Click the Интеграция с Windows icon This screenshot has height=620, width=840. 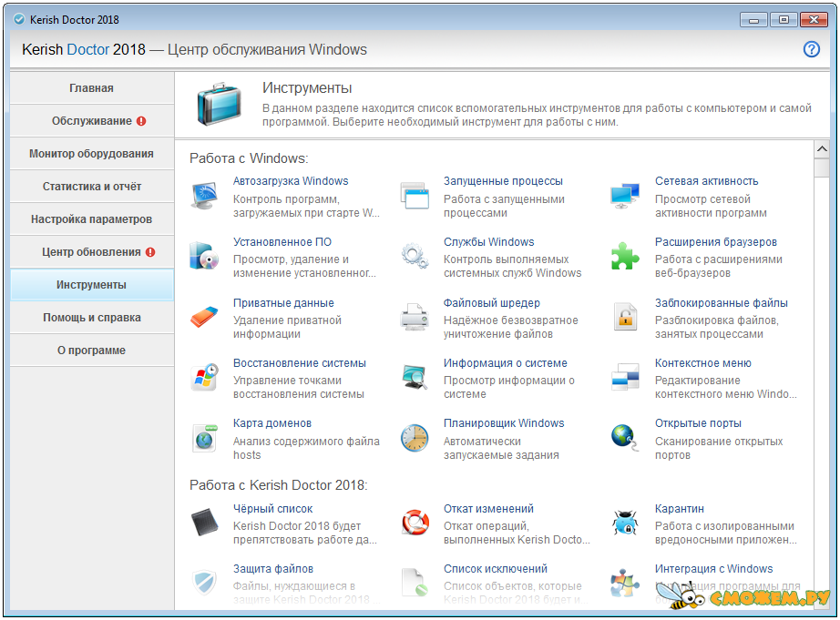(x=625, y=583)
